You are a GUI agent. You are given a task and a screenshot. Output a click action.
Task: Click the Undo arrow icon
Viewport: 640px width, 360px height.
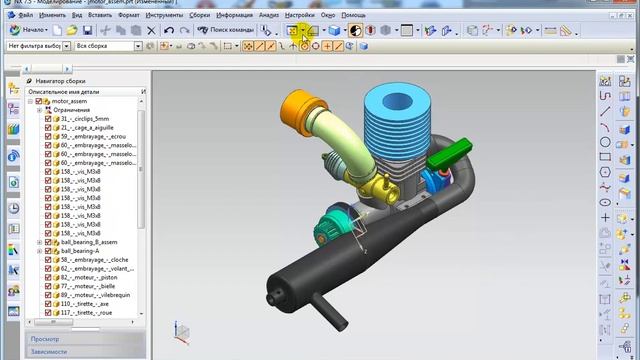169,30
